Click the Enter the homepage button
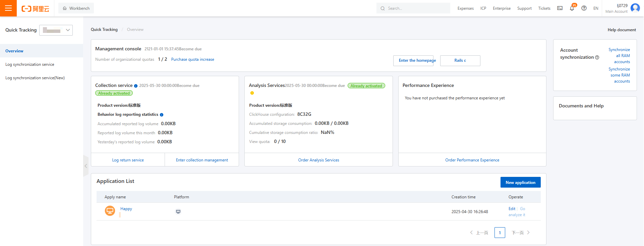This screenshot has height=246, width=644. click(x=413, y=61)
